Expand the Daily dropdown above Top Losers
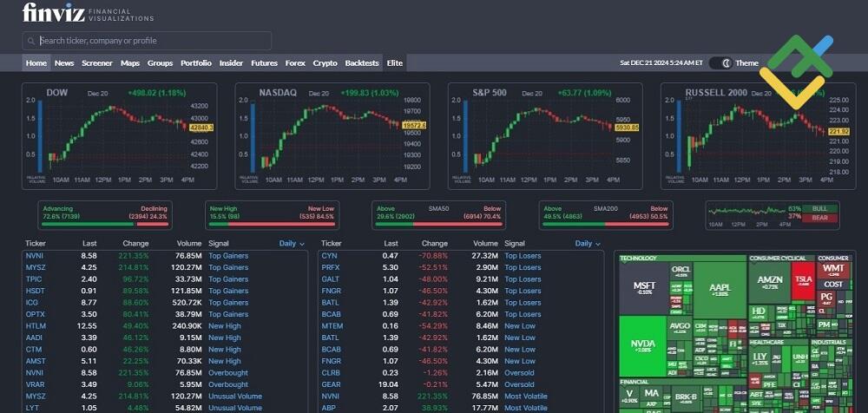 [x=588, y=244]
